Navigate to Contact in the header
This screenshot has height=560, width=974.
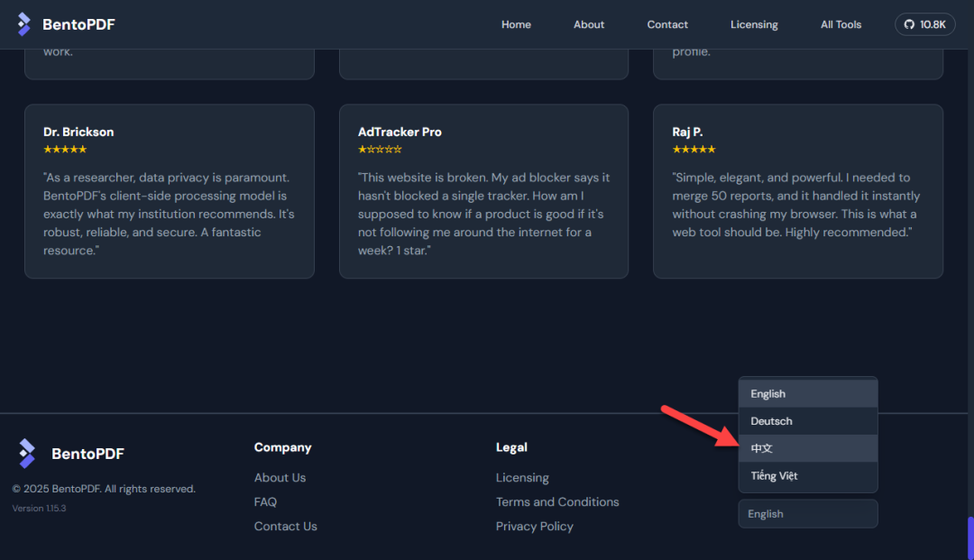point(667,24)
